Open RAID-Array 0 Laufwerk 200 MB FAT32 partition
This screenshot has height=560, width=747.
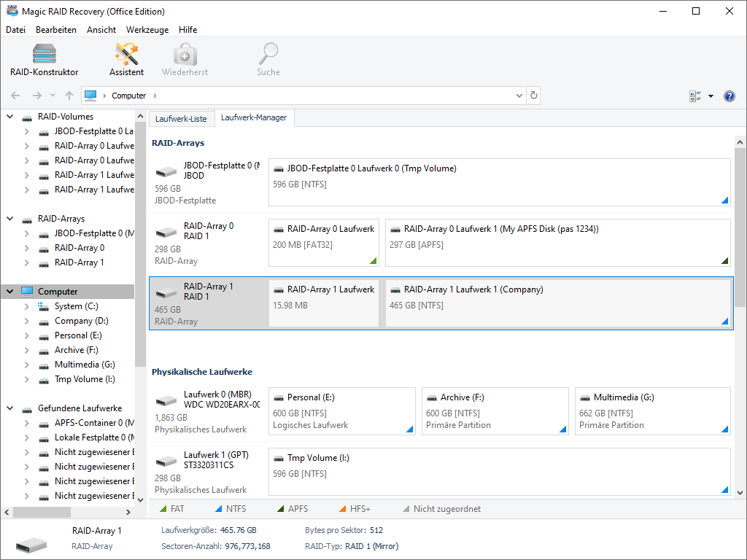point(324,243)
